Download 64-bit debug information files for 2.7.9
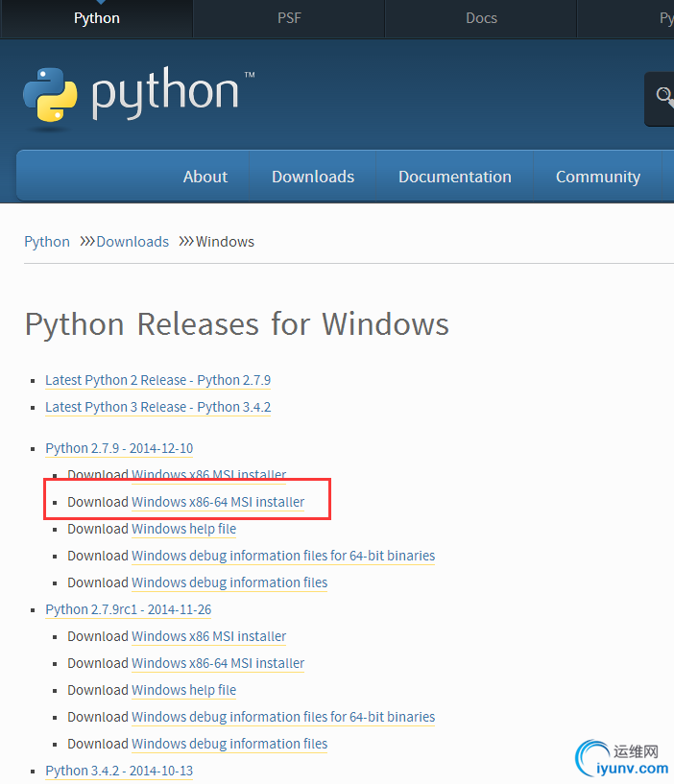Viewport: 674px width, 784px height. 283,556
